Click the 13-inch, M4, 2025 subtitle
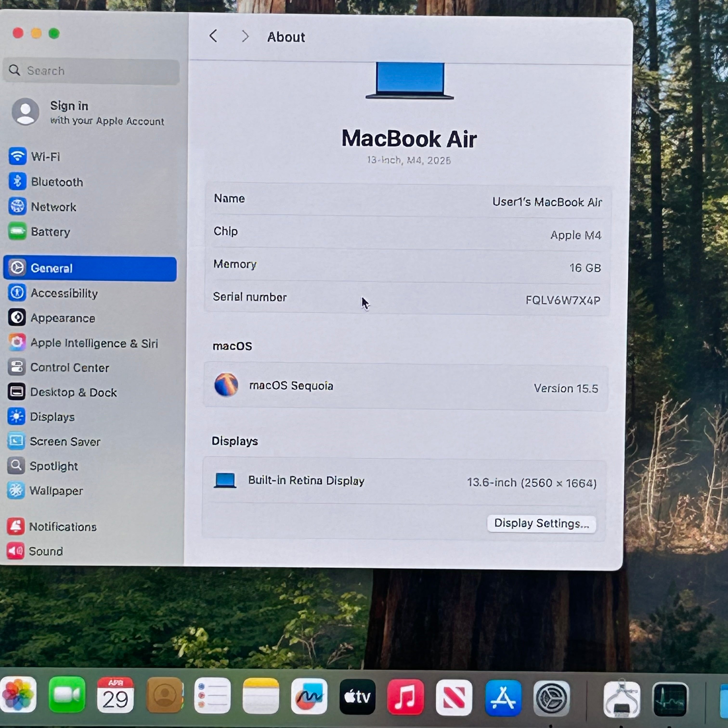 click(x=409, y=161)
